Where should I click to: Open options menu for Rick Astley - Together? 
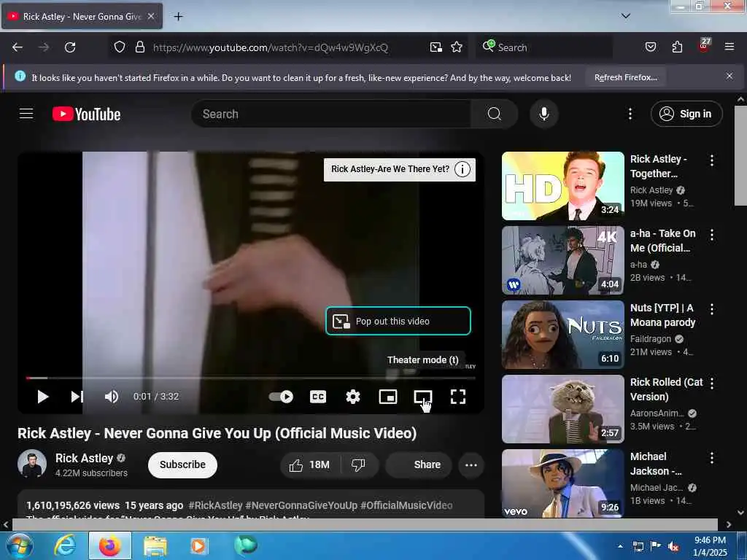coord(712,160)
